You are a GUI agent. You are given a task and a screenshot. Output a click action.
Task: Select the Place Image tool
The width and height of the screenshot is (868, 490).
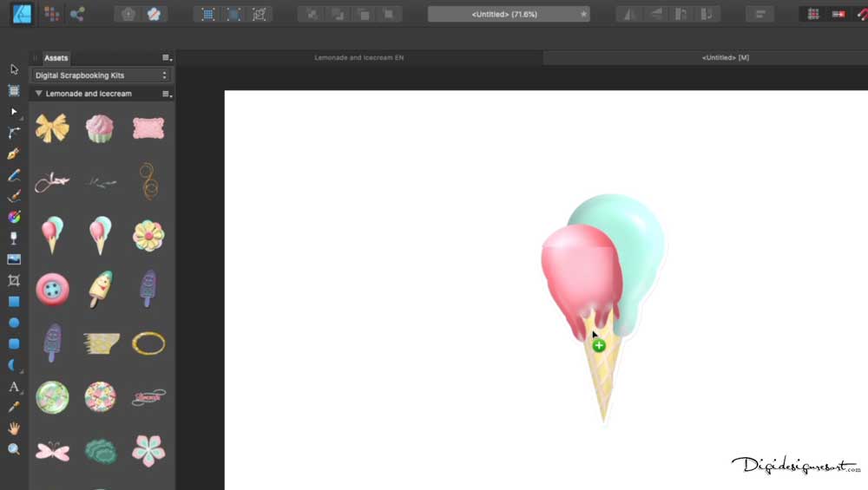[14, 259]
